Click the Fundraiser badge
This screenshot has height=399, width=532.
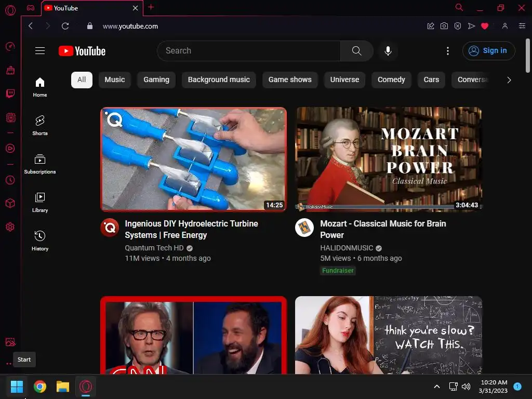338,270
